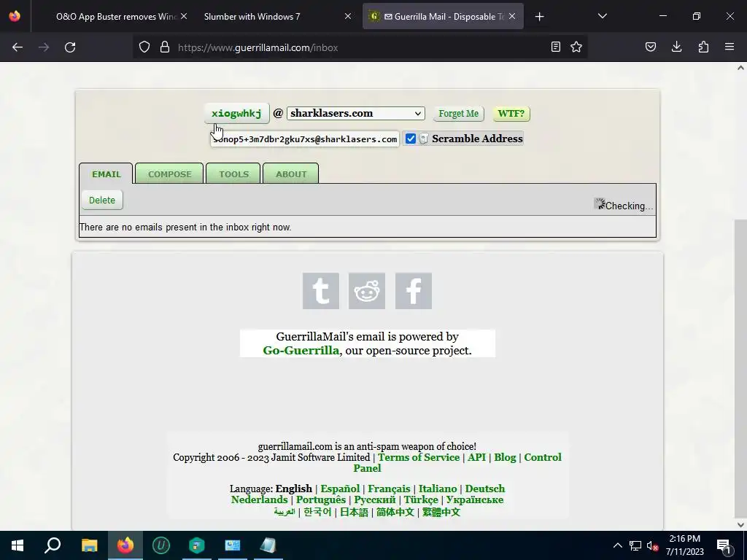Switch language to 繁體中文
The height and width of the screenshot is (560, 747).
coord(441,512)
